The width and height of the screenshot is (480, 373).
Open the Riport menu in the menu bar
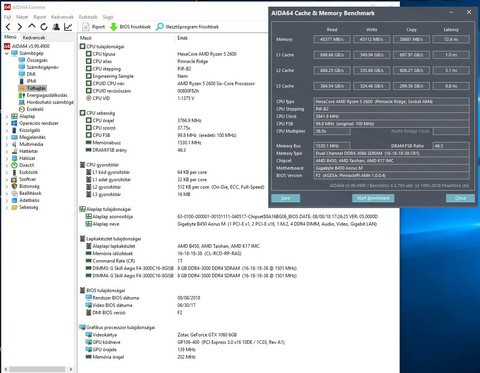[x=40, y=17]
